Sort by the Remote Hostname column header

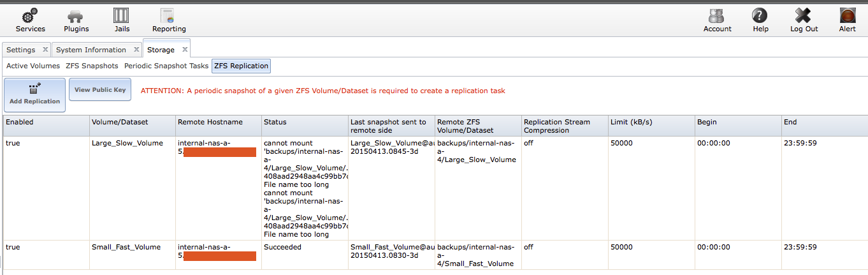click(218, 126)
